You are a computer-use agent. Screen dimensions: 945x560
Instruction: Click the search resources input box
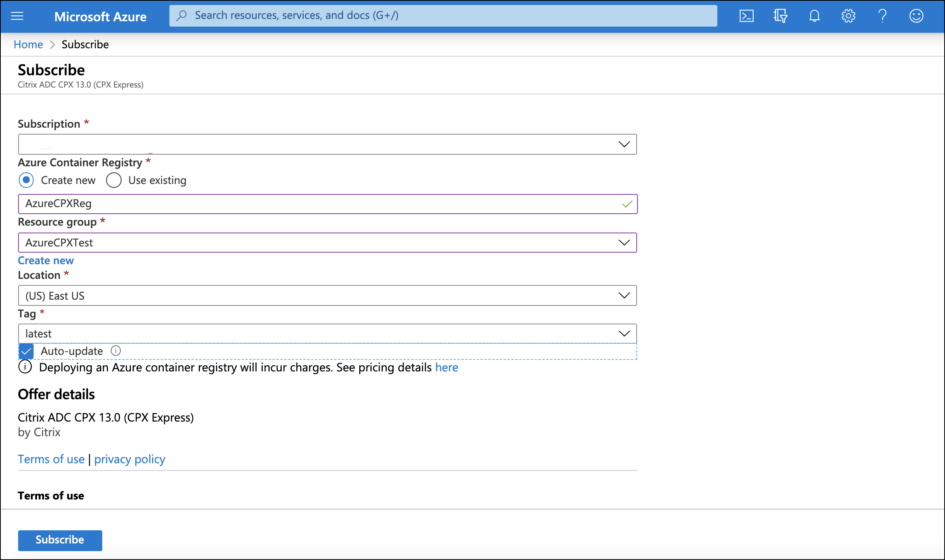point(443,15)
